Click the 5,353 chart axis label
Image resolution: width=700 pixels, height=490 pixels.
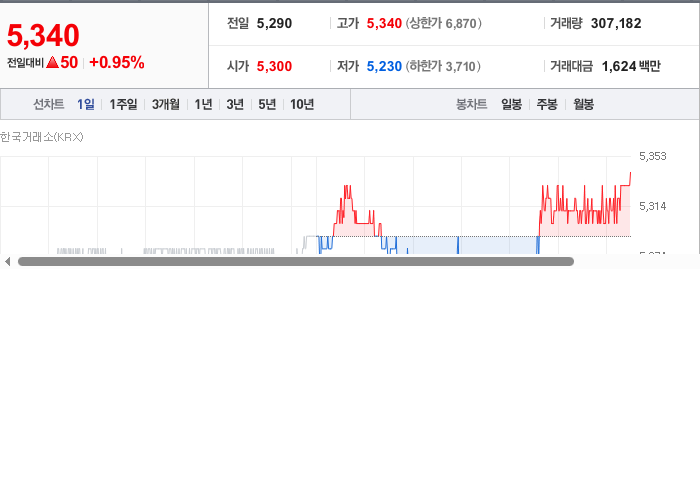(x=653, y=156)
